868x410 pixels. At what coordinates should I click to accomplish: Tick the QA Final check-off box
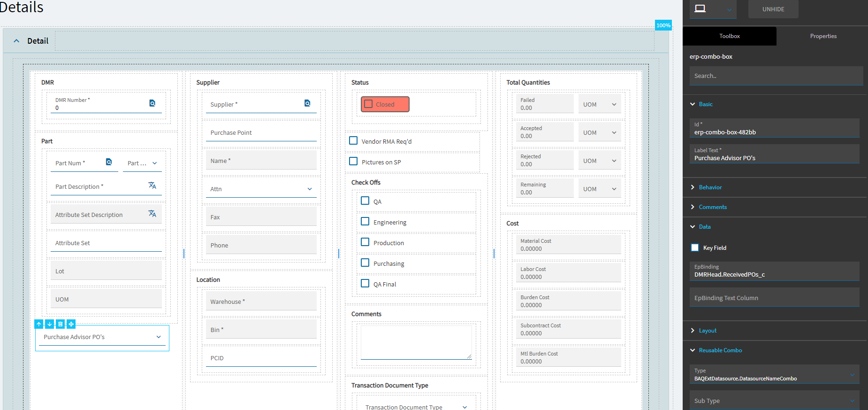[365, 283]
